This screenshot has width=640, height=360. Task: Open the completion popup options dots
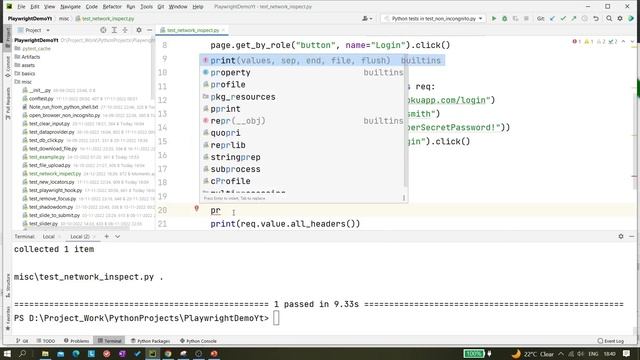coord(404,198)
